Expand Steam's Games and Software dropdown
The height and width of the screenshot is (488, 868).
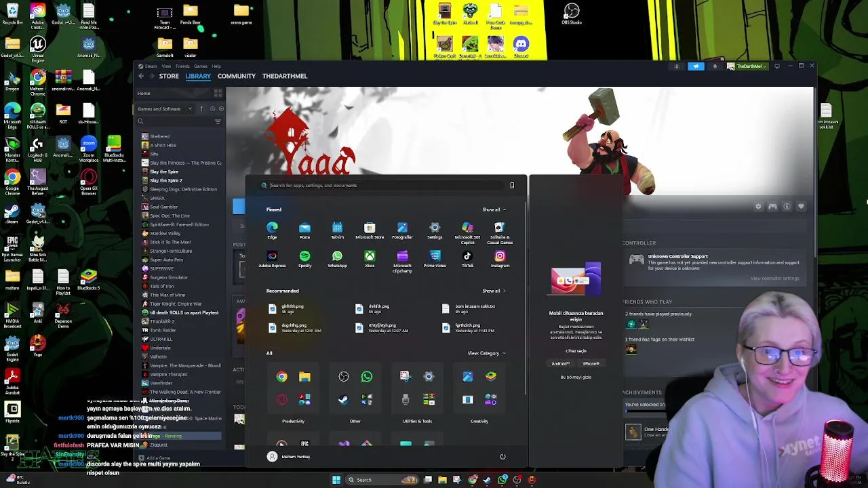click(x=165, y=108)
